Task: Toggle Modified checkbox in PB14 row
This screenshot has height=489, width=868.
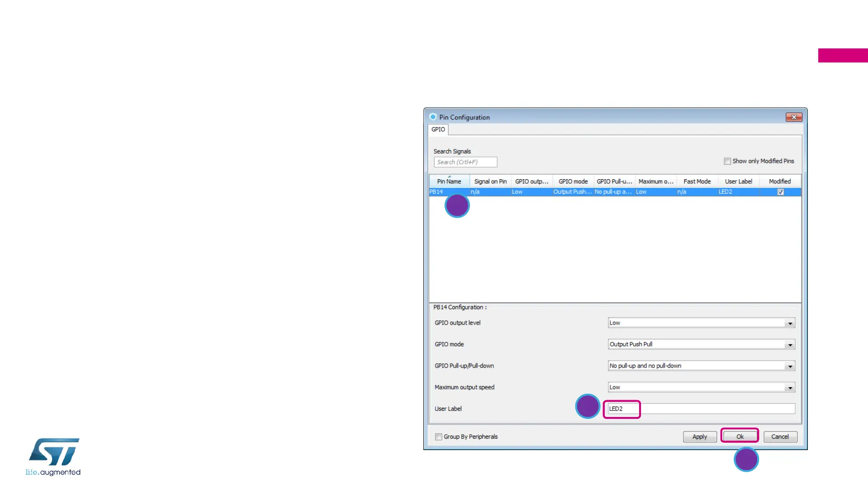Action: (781, 192)
